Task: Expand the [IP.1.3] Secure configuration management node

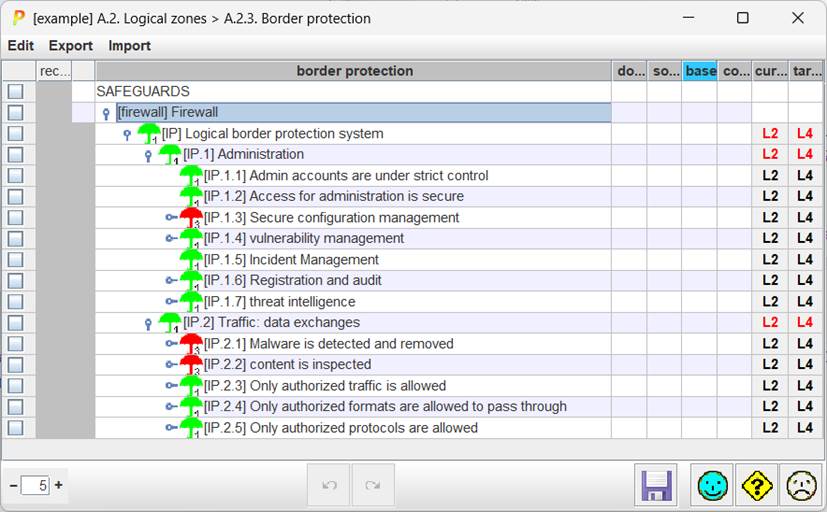Action: coord(171,217)
